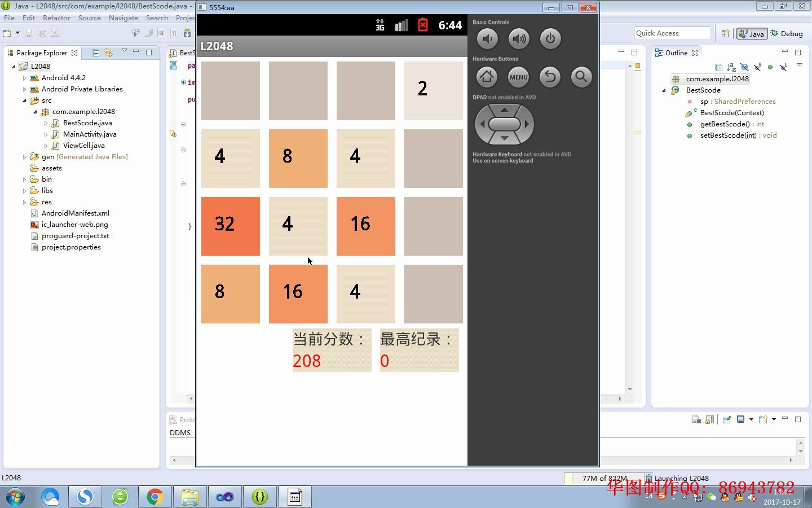Select sp SharedPreferences field in Outline
Image resolution: width=812 pixels, height=508 pixels.
point(738,102)
